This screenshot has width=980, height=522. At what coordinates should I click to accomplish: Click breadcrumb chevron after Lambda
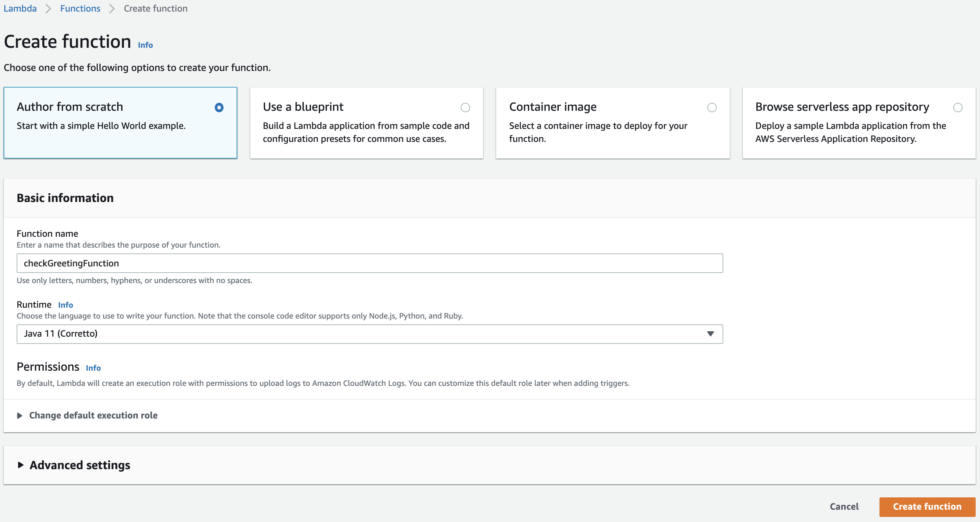pos(48,8)
